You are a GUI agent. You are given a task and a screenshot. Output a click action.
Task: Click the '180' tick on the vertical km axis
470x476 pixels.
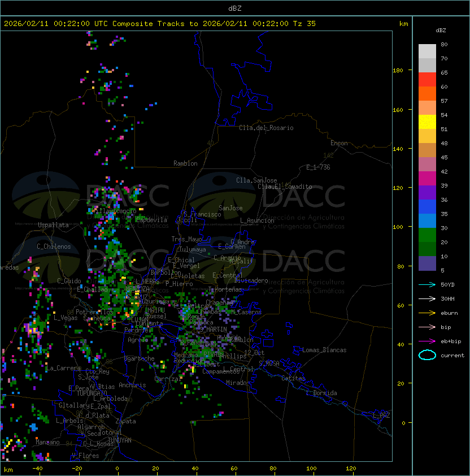tap(398, 71)
